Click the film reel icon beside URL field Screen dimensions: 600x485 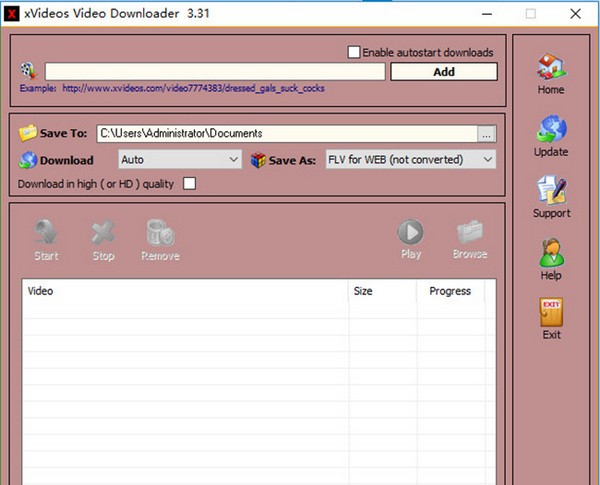(29, 71)
